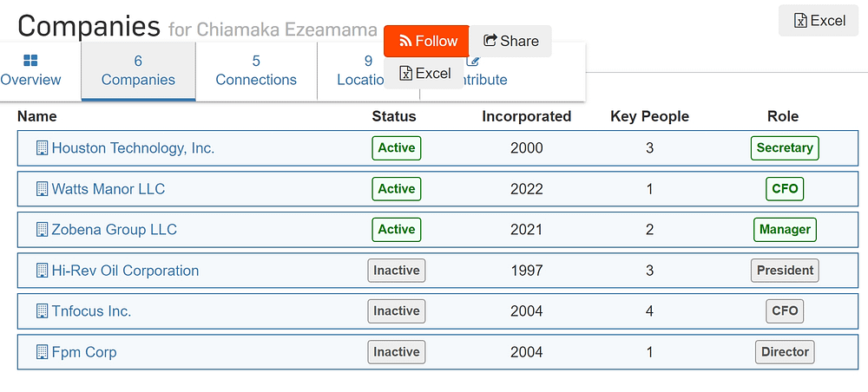
Task: Open the Watts Manor LLC link
Action: coord(108,189)
